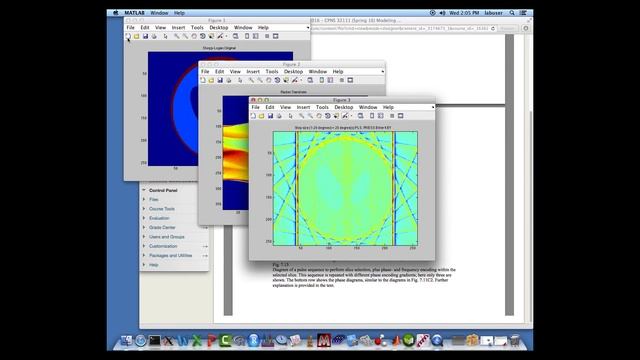Open Brush color dropdown arrow in Figure 3
The height and width of the screenshot is (360, 640).
351,116
